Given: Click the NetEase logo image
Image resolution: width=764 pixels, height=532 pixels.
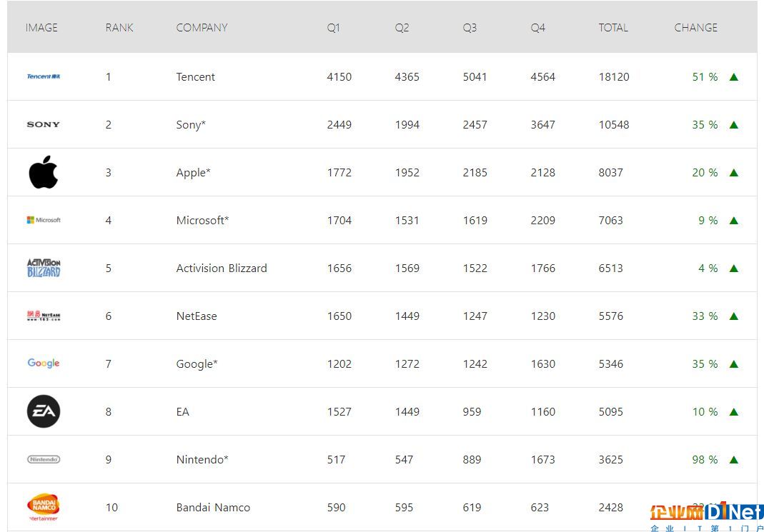Looking at the screenshot, I should (x=44, y=316).
